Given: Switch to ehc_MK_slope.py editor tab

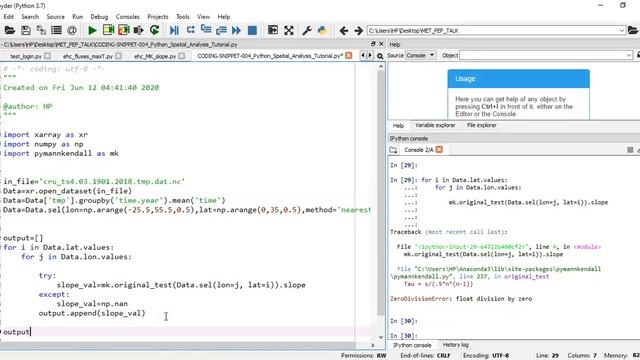Looking at the screenshot, I should click(x=155, y=56).
